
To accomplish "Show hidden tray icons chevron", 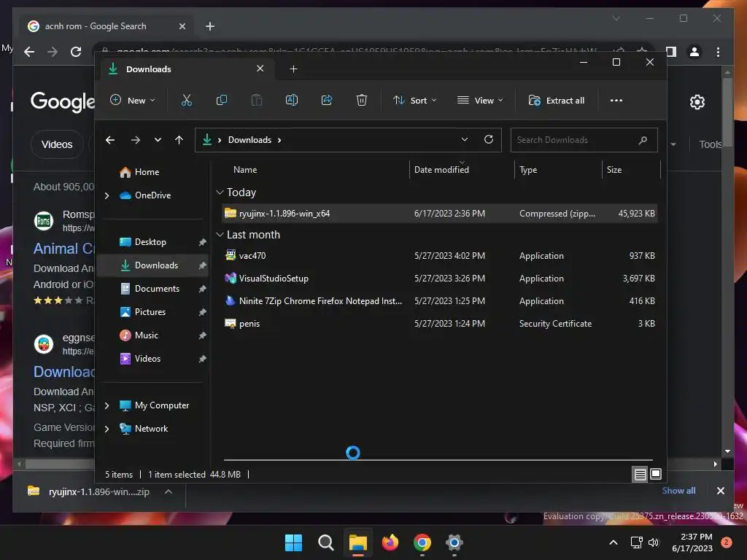I will (x=614, y=542).
